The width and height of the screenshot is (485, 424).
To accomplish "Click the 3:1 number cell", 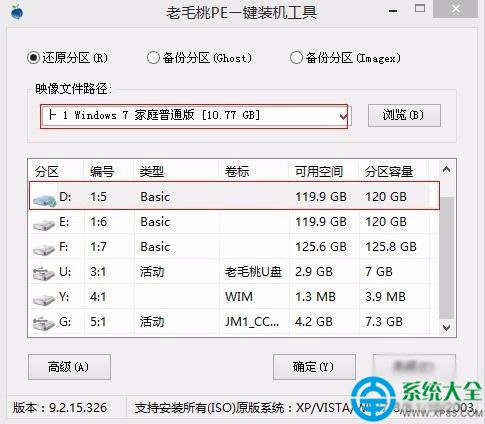I will pos(98,272).
